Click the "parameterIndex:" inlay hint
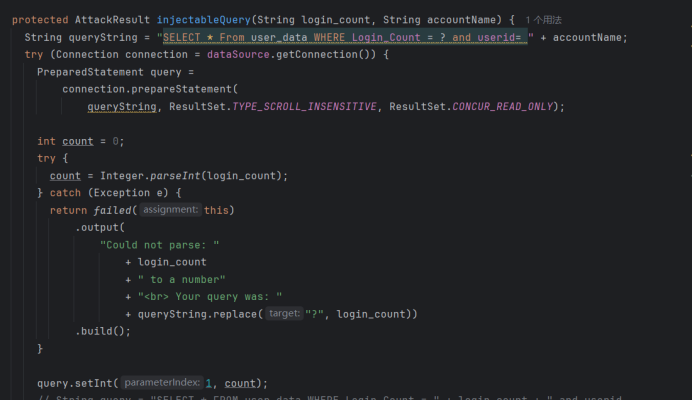This screenshot has height=401, width=692. click(x=161, y=383)
